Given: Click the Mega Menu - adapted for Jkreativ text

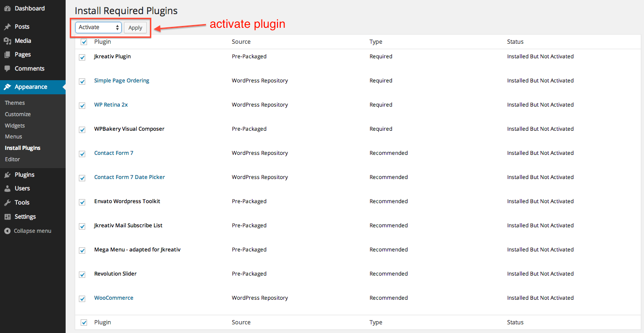Looking at the screenshot, I should [137, 250].
